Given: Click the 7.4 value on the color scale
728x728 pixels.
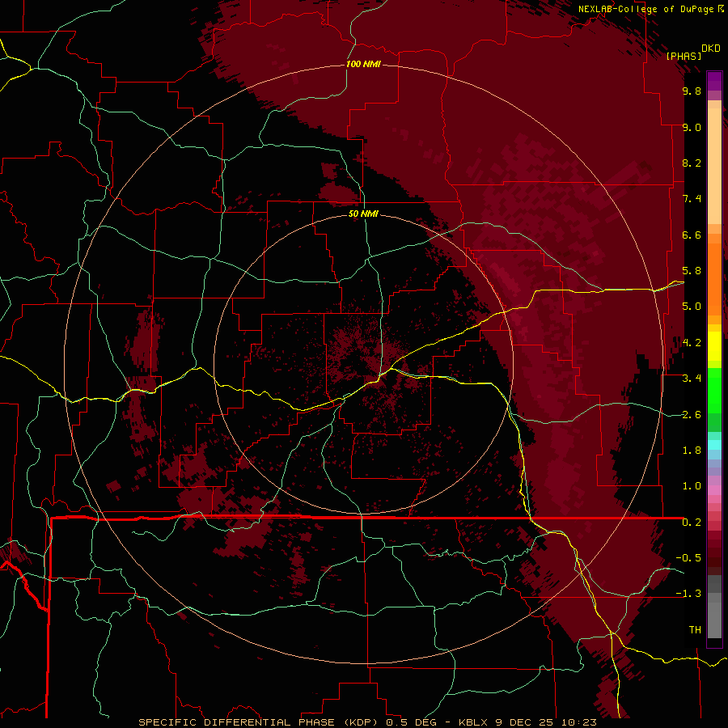Looking at the screenshot, I should [x=692, y=199].
